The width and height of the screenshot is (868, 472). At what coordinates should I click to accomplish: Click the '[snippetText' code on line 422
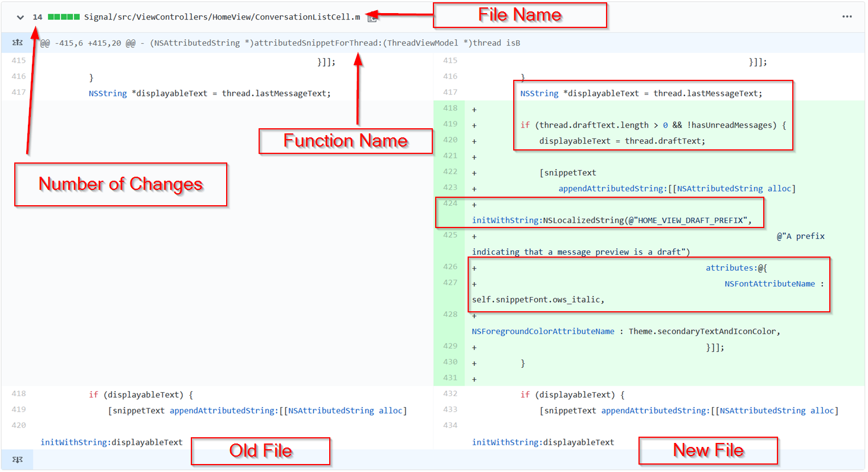coord(568,173)
